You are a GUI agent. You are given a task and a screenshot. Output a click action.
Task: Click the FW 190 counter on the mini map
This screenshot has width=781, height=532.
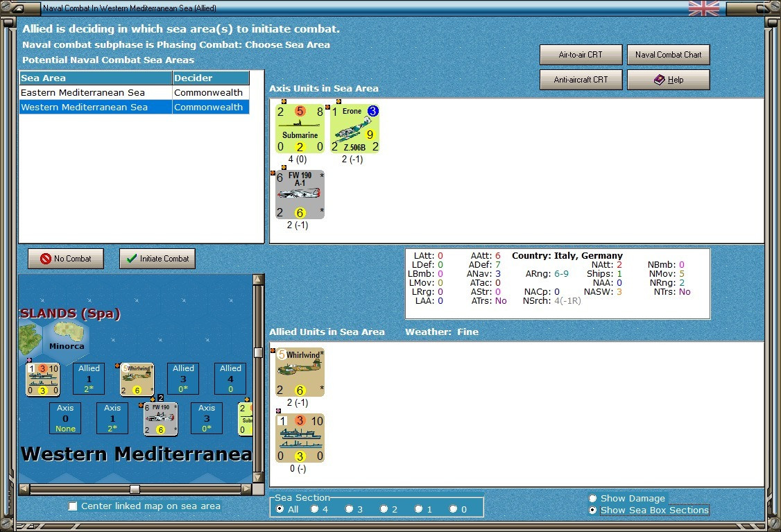160,419
